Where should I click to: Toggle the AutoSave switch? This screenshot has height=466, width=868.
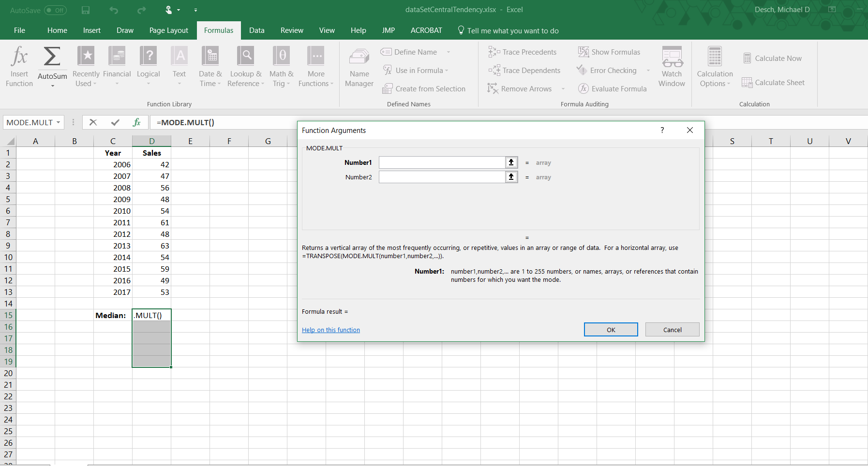(x=55, y=10)
